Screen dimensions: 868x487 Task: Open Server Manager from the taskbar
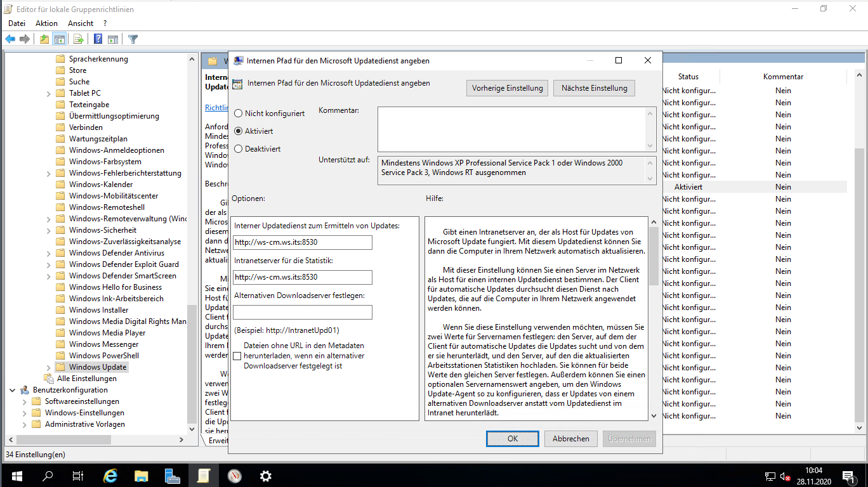point(173,476)
